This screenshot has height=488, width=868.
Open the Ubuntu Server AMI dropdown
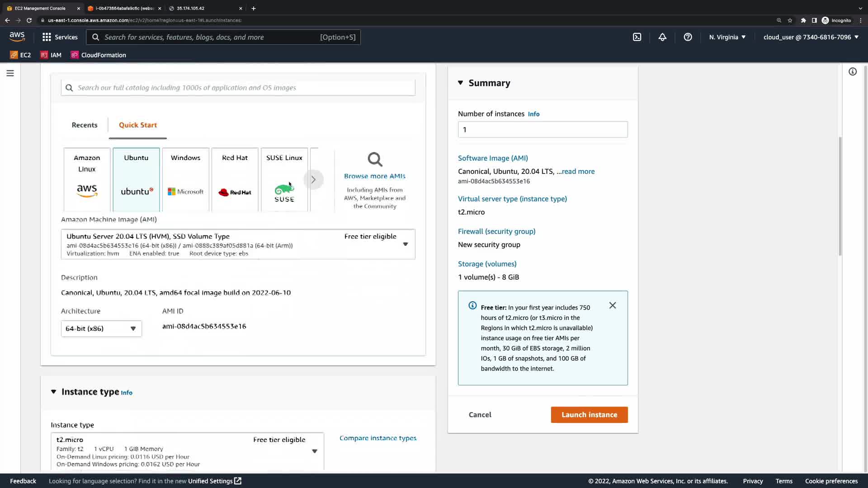pyautogui.click(x=405, y=244)
